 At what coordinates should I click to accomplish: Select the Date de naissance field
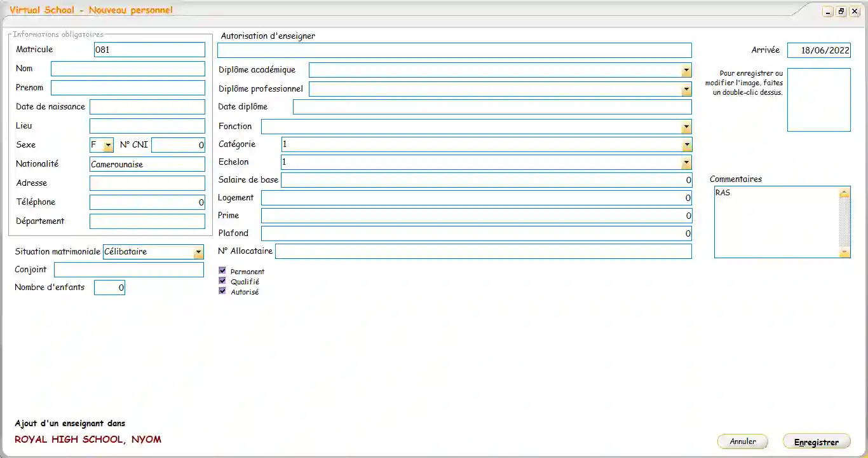click(147, 106)
